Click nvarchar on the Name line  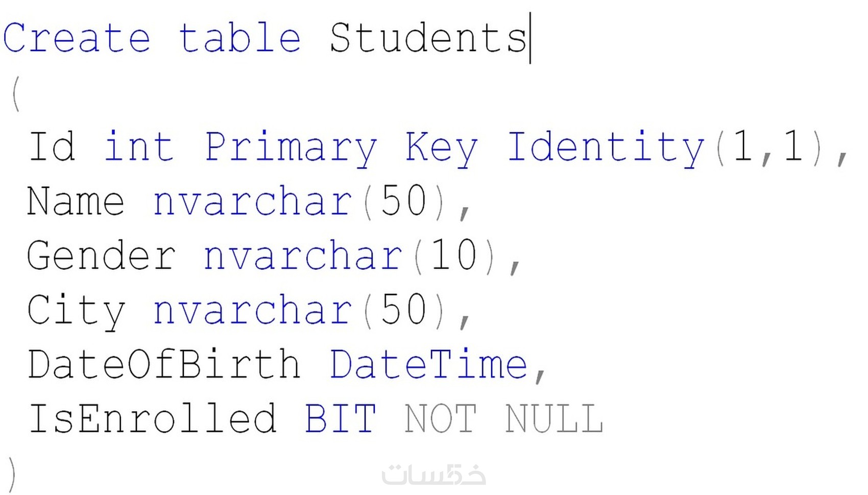click(253, 202)
